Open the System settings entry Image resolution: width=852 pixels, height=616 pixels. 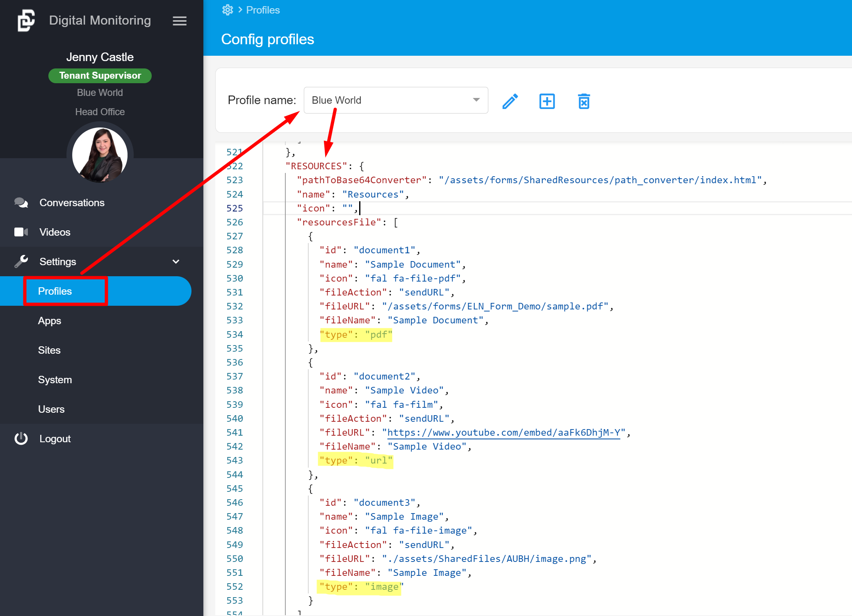coord(55,380)
